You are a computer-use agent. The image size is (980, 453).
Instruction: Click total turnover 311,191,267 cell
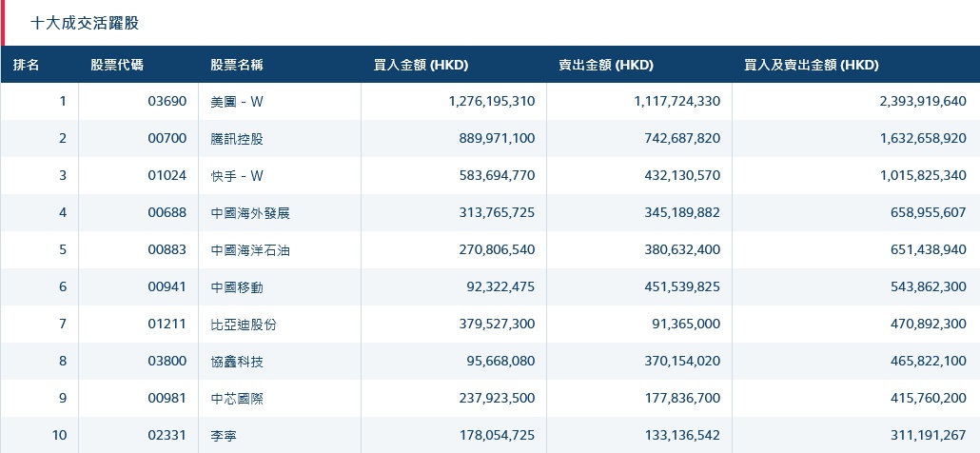tap(923, 436)
